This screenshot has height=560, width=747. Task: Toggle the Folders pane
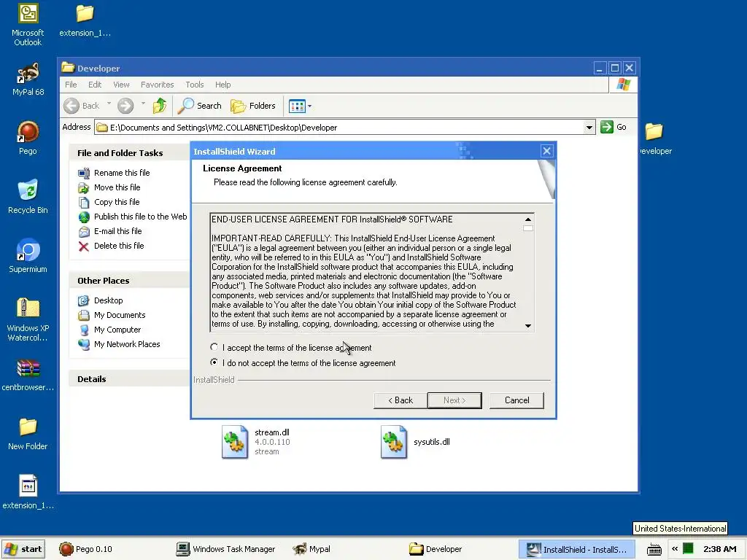[253, 106]
